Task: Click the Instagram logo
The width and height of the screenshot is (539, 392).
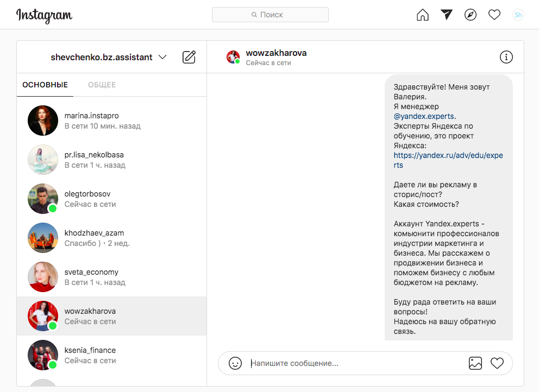Action: pos(45,15)
